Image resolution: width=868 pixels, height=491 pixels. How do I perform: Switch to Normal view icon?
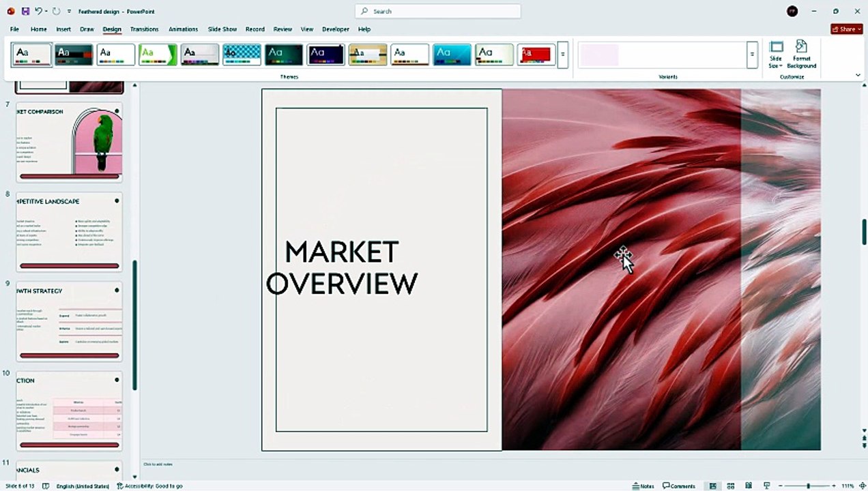pos(713,486)
